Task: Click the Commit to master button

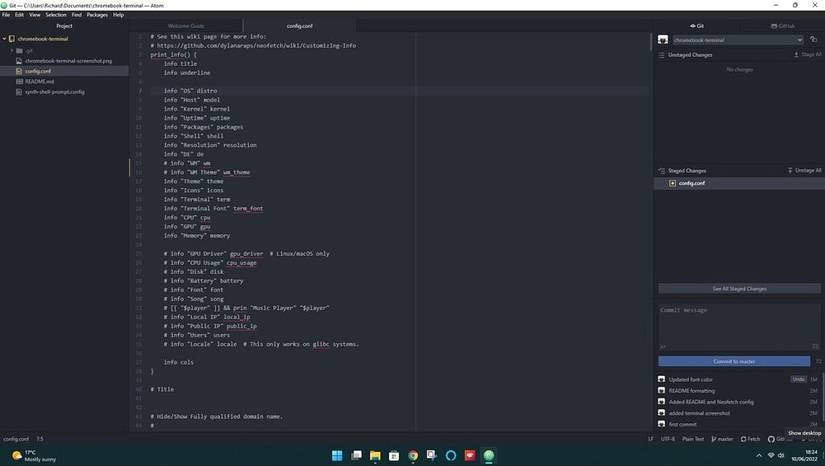Action: pyautogui.click(x=734, y=361)
